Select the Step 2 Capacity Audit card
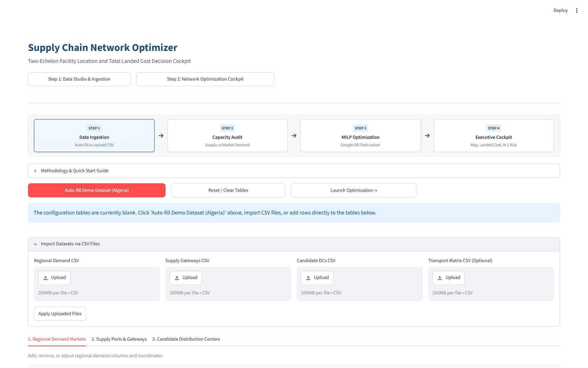The image size is (588, 368). click(228, 136)
